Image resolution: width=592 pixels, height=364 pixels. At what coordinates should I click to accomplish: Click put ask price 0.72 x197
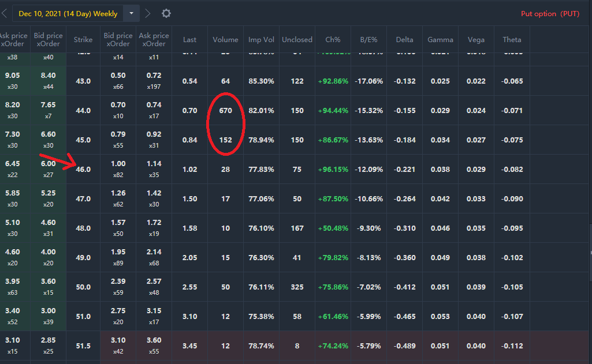point(154,81)
